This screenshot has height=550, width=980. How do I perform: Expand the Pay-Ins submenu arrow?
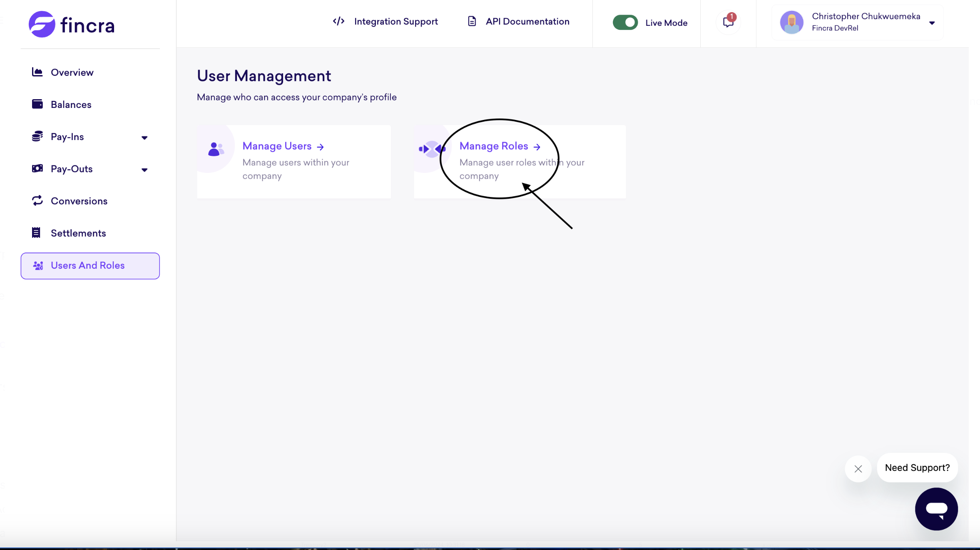coord(144,137)
